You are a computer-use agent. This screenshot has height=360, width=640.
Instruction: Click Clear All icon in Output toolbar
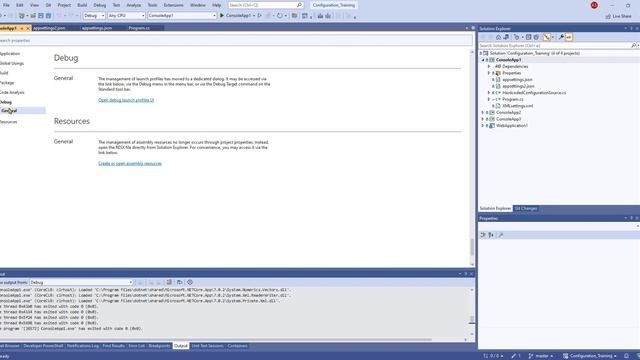[169, 282]
